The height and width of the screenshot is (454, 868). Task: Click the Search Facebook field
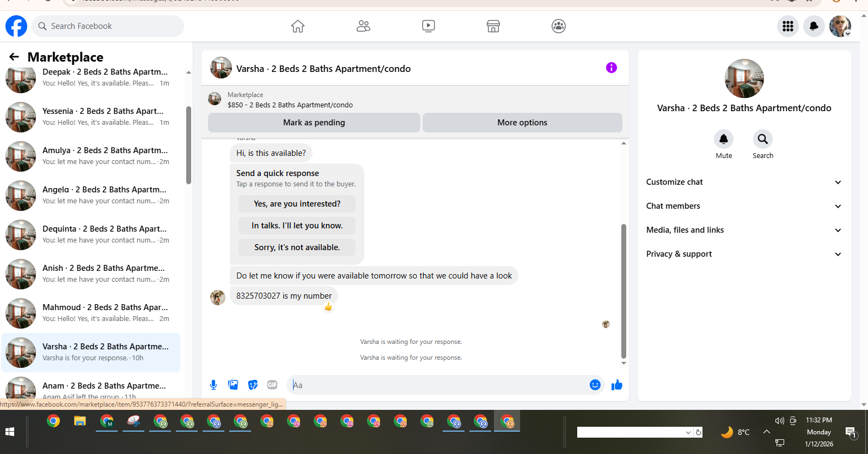click(108, 26)
